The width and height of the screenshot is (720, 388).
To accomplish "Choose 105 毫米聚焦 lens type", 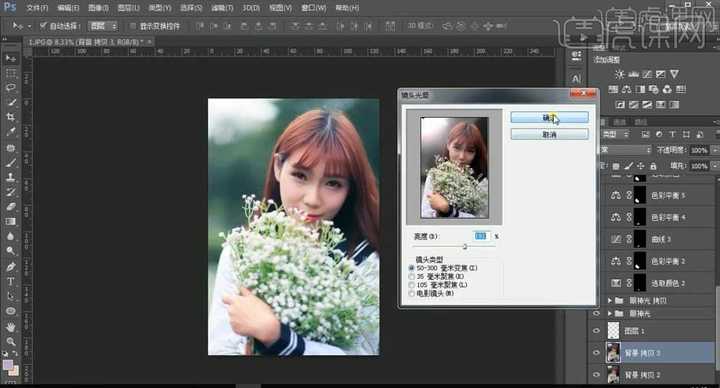I will pos(411,285).
